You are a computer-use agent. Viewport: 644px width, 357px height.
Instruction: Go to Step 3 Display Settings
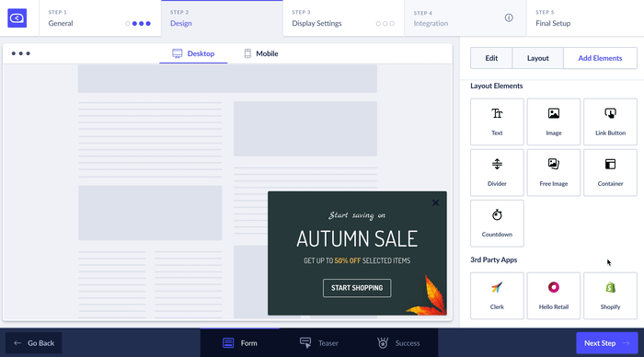pyautogui.click(x=343, y=18)
